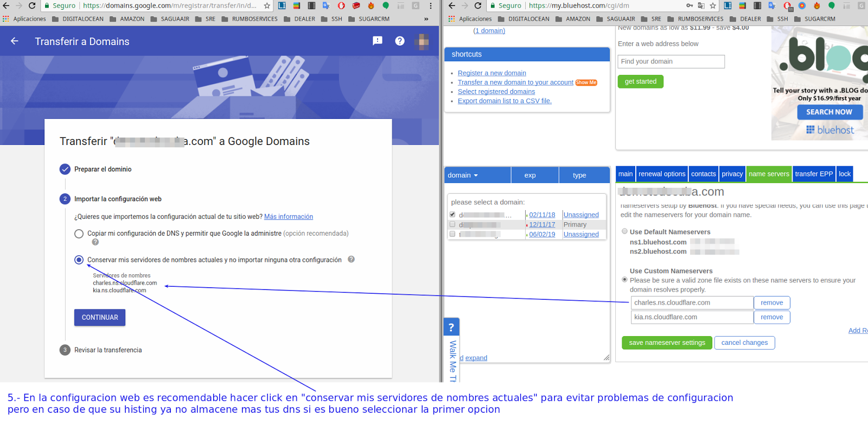Click SEARCH NOW in the .blog ad
The image size is (868, 429).
pyautogui.click(x=829, y=112)
